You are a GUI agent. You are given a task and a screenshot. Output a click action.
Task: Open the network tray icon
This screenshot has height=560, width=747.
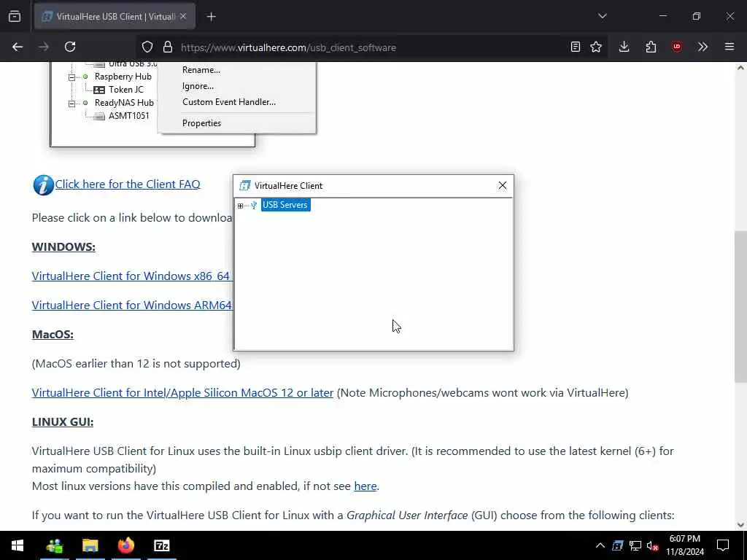pyautogui.click(x=635, y=545)
